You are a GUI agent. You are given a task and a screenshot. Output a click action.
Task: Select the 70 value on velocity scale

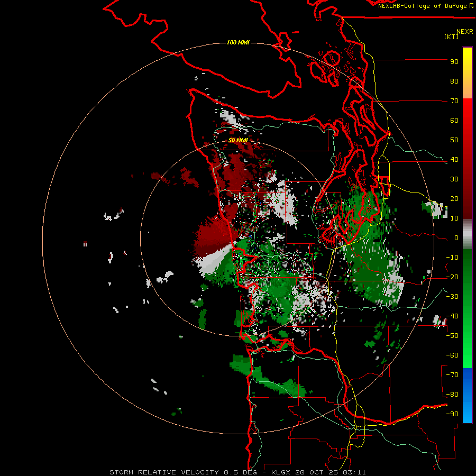454,101
